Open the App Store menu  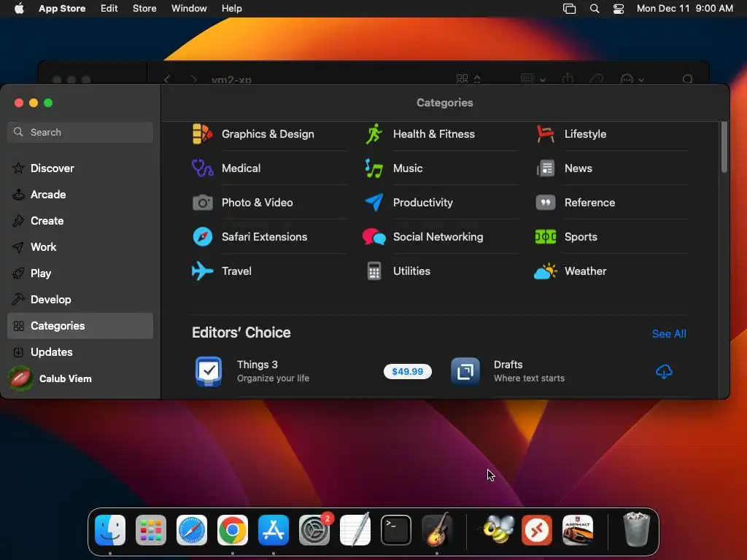point(62,9)
